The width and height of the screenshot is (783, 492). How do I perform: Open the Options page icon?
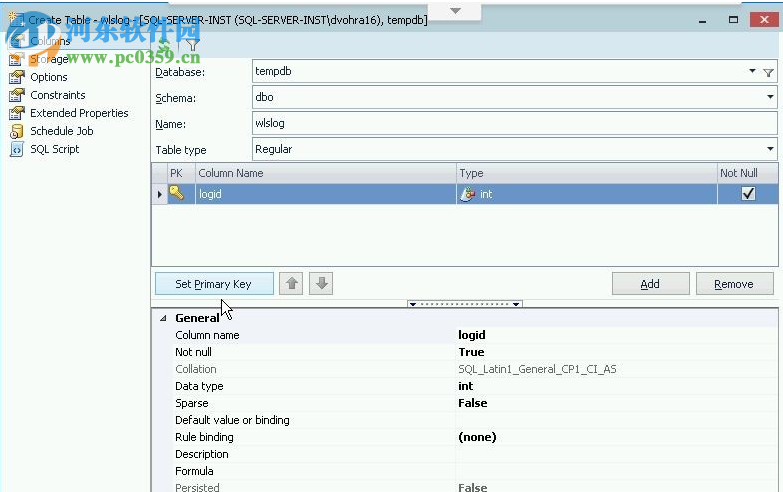click(16, 77)
